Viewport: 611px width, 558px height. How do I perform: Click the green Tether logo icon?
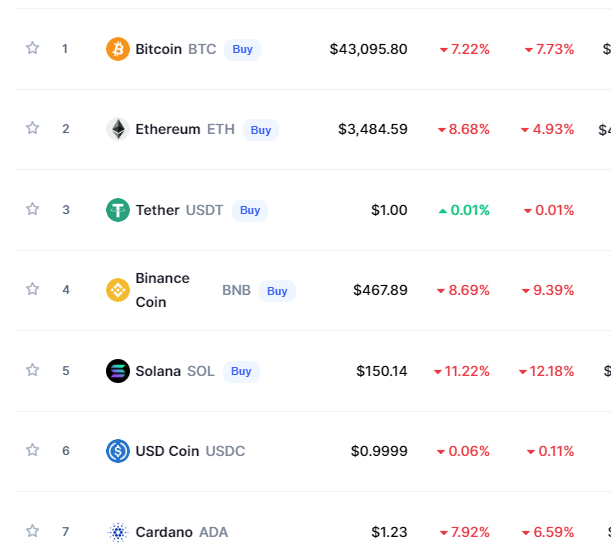pyautogui.click(x=118, y=210)
